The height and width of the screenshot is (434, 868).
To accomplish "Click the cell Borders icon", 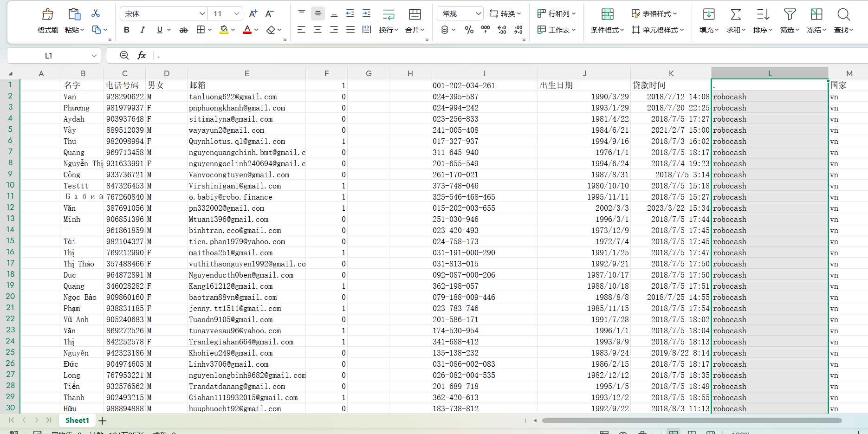I will pyautogui.click(x=201, y=30).
